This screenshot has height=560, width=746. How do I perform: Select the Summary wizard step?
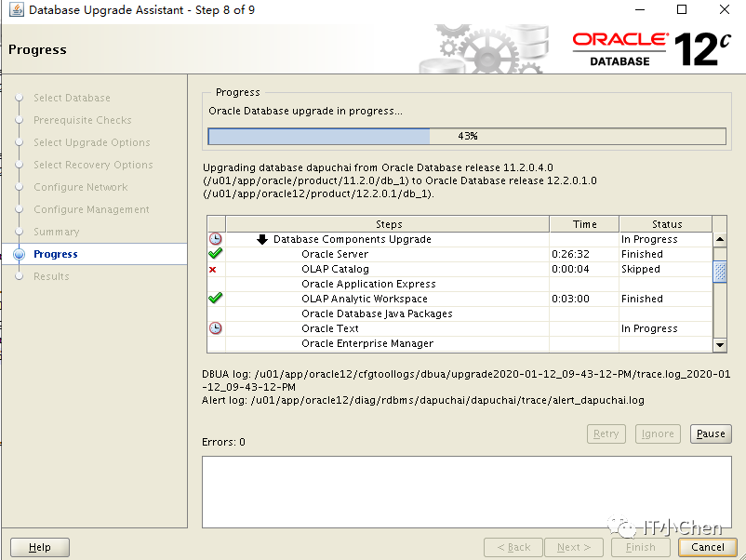[x=56, y=232]
